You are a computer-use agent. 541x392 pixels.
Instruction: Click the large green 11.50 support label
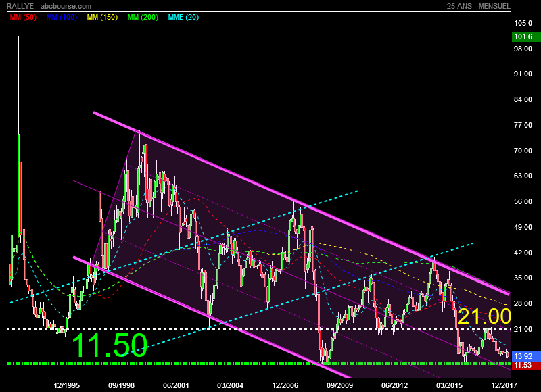tap(110, 345)
